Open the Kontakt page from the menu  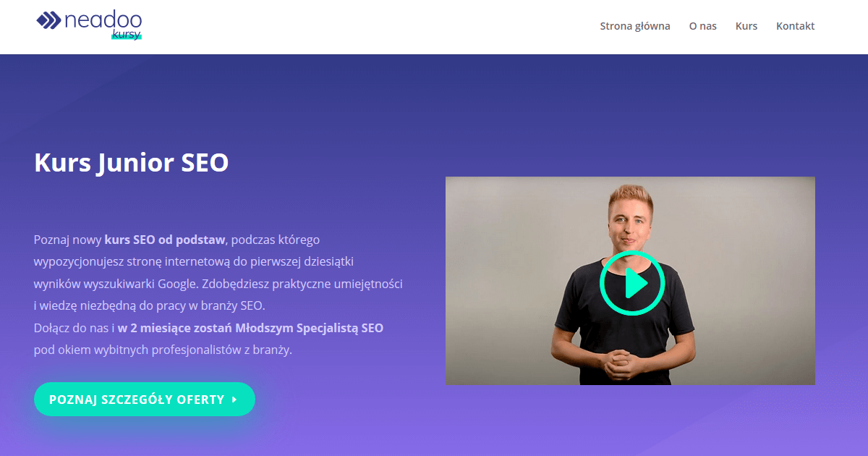click(796, 26)
